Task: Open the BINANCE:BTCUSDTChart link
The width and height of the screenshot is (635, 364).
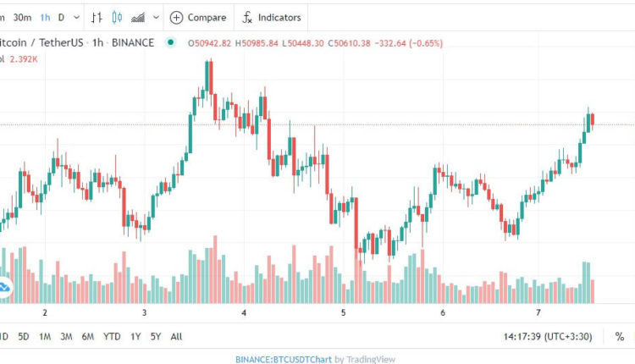Action: [x=284, y=359]
